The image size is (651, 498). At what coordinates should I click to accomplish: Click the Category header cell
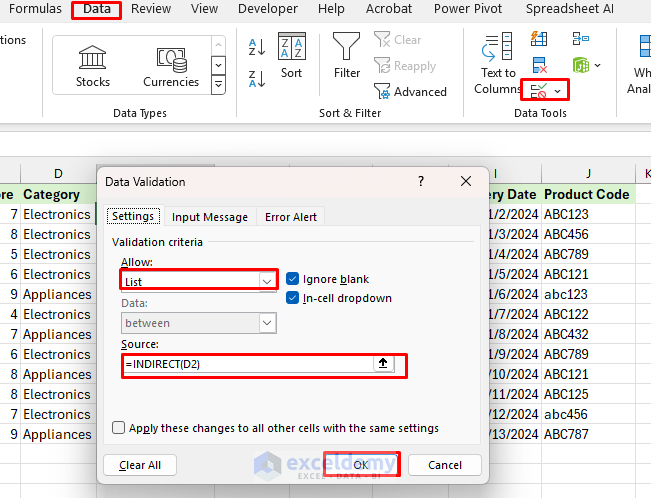pyautogui.click(x=58, y=194)
